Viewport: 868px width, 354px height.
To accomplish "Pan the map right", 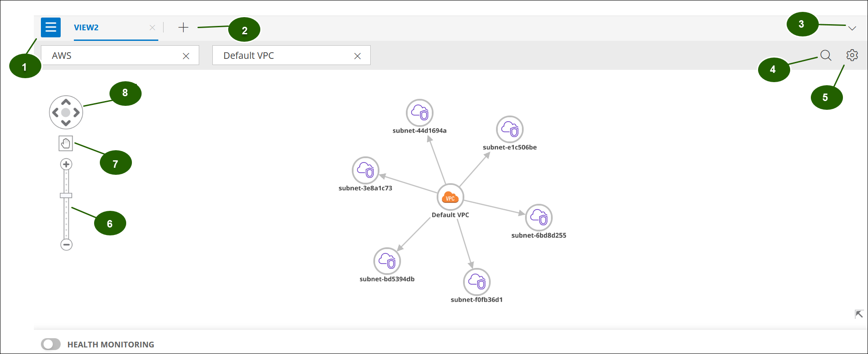I will 77,112.
